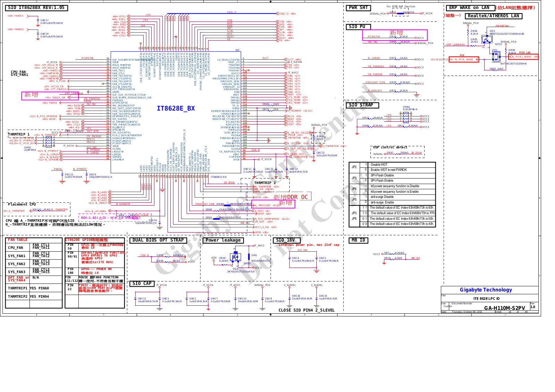Click the "Power leakage" section header

click(223, 240)
